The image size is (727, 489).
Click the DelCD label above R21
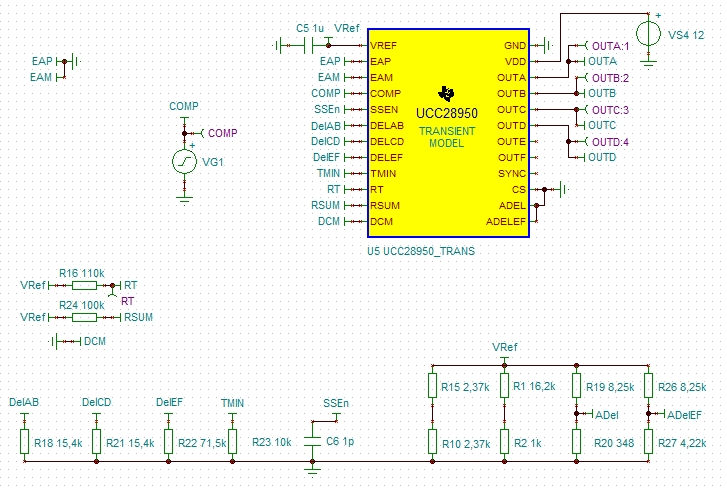[96, 403]
